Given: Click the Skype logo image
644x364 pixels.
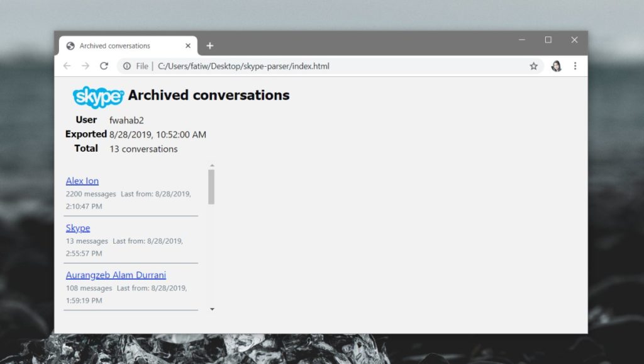Looking at the screenshot, I should pos(97,96).
